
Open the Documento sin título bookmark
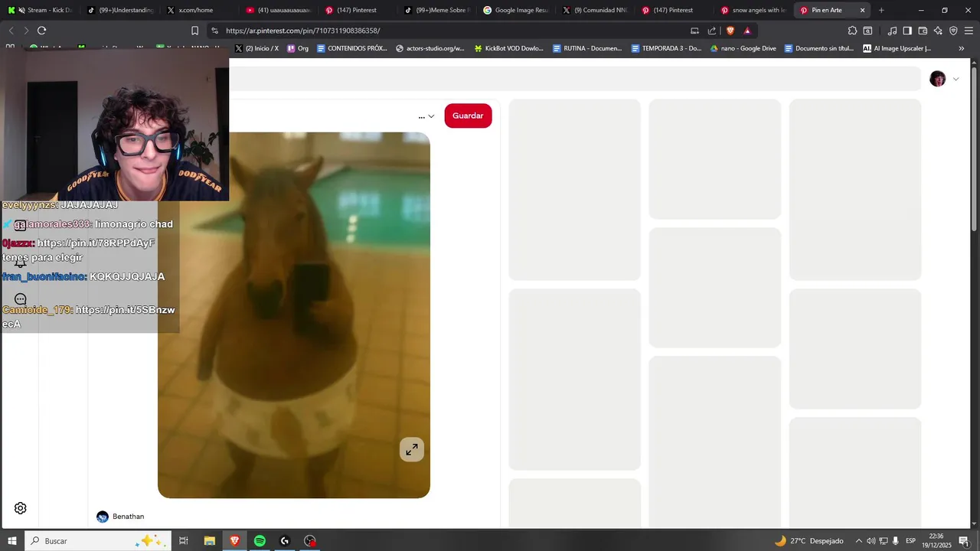click(x=818, y=48)
